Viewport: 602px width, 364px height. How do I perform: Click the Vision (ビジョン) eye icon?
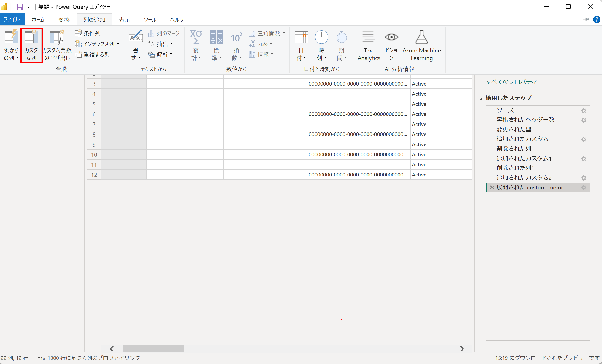tap(391, 37)
